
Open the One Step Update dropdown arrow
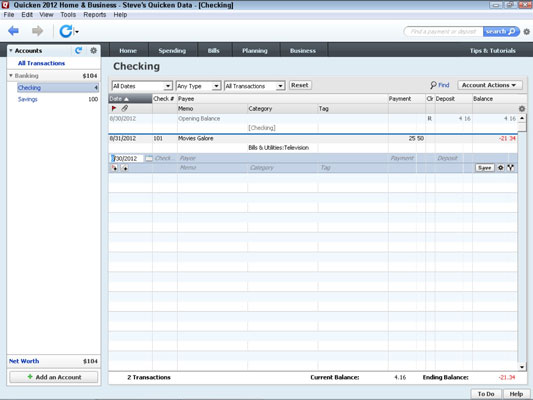coord(77,32)
